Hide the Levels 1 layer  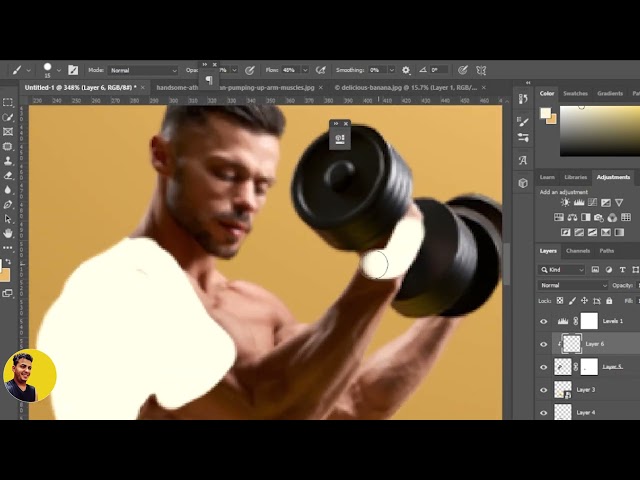tap(544, 321)
